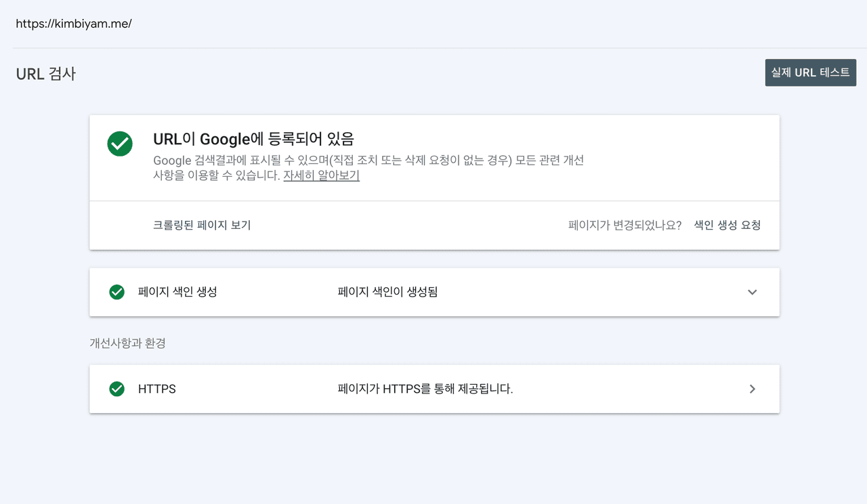The width and height of the screenshot is (867, 504).
Task: Request indexing via 색인 생성 요청
Action: click(x=727, y=225)
